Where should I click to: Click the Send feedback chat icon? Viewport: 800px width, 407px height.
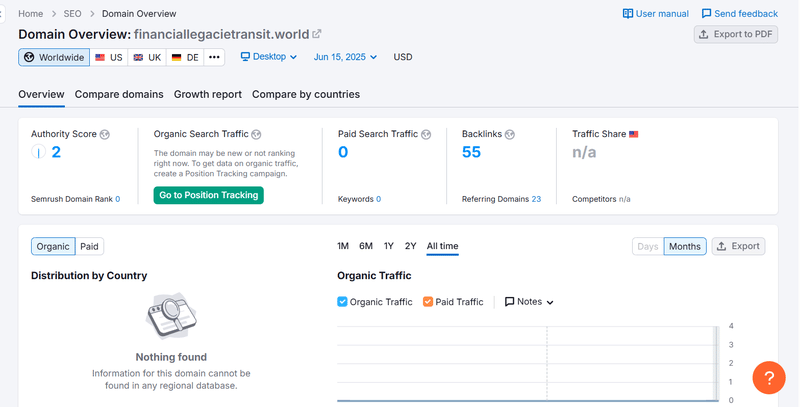(x=707, y=14)
